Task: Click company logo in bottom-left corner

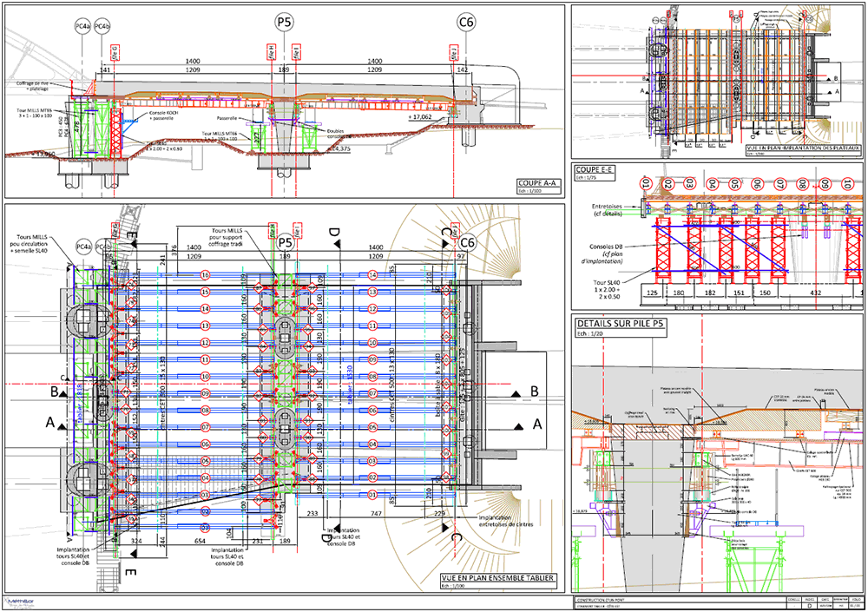Action: 21,602
